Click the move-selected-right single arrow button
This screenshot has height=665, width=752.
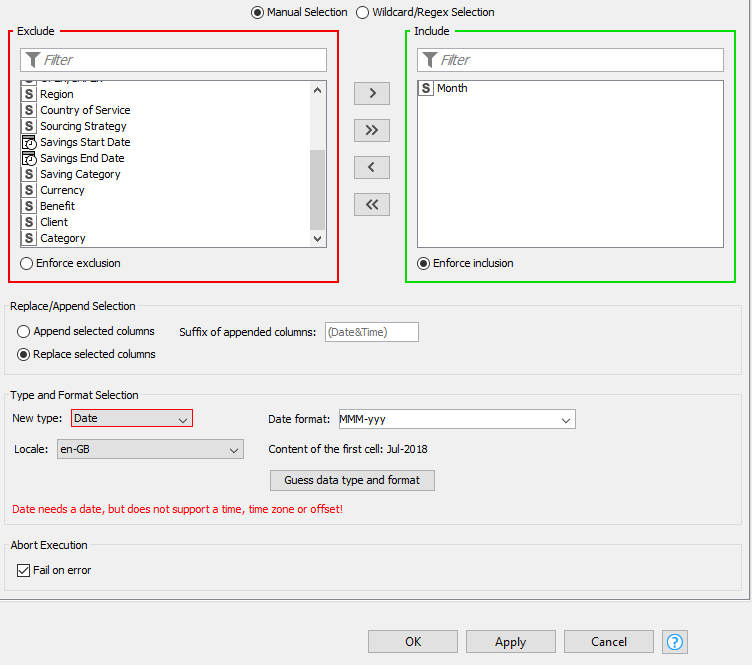[x=372, y=93]
